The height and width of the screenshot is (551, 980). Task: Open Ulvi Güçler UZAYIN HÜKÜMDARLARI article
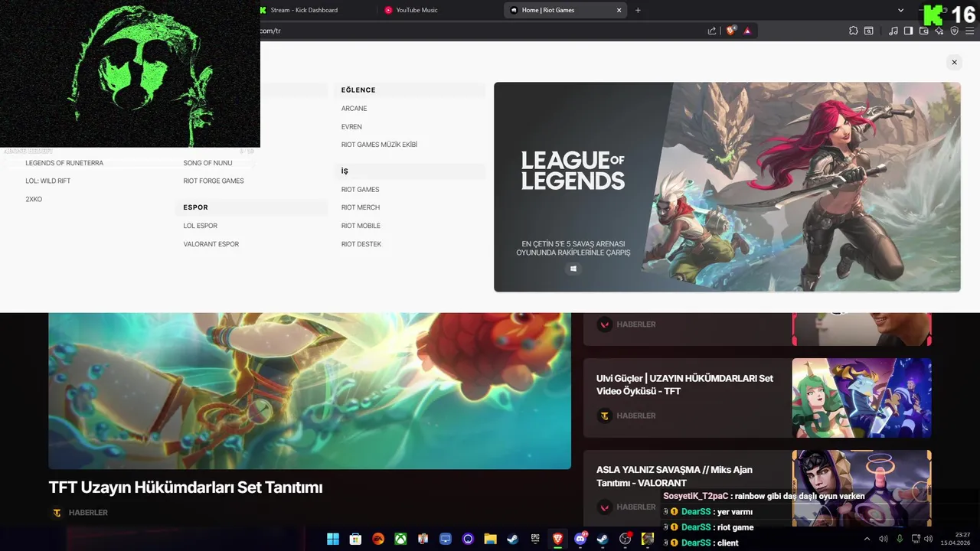(x=684, y=385)
